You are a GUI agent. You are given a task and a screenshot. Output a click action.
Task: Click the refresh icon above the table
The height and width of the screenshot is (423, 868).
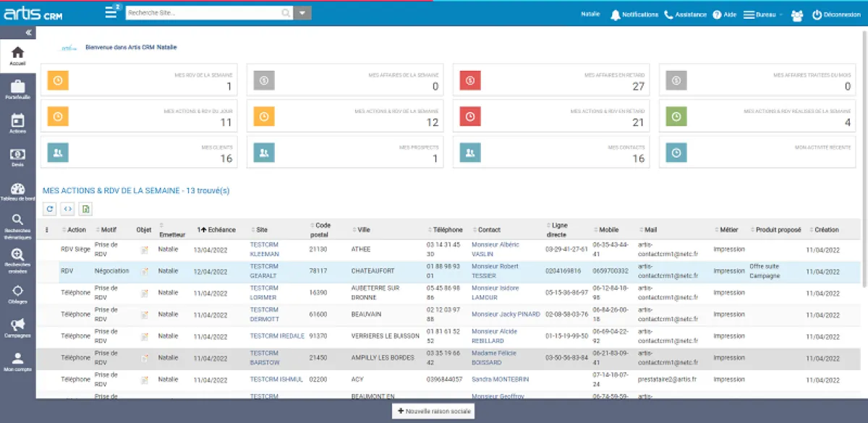(50, 209)
